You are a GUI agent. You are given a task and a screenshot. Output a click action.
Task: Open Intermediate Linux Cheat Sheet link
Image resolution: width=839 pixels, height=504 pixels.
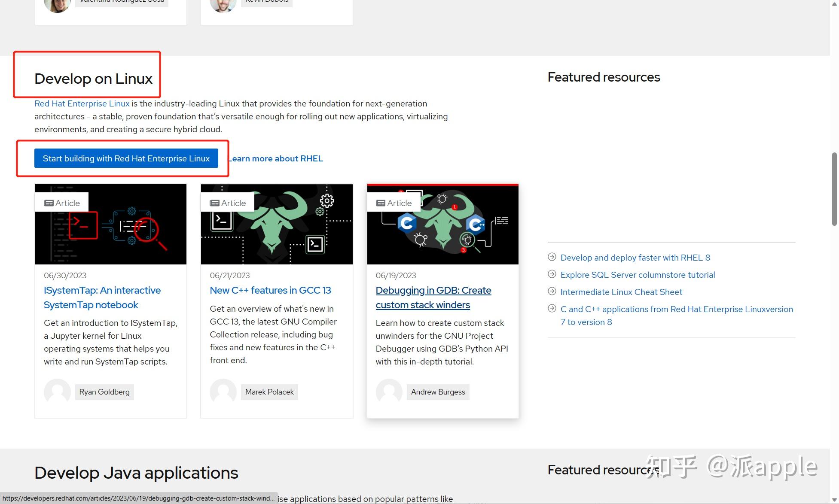click(621, 292)
